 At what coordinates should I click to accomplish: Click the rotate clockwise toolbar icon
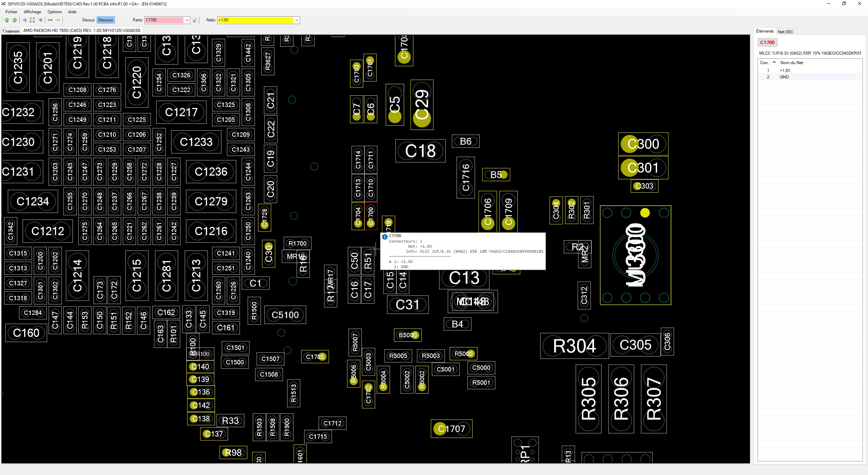pos(15,20)
